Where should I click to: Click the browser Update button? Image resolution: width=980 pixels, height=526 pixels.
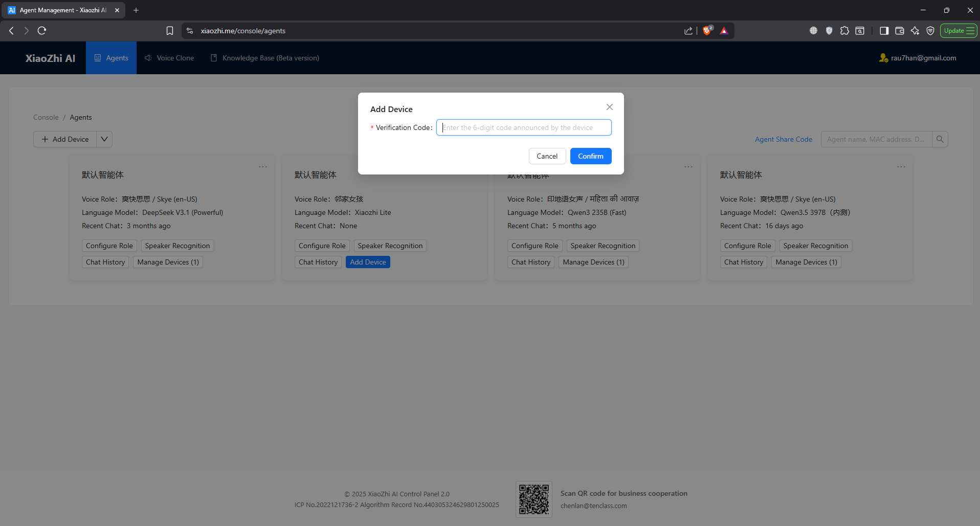click(959, 31)
